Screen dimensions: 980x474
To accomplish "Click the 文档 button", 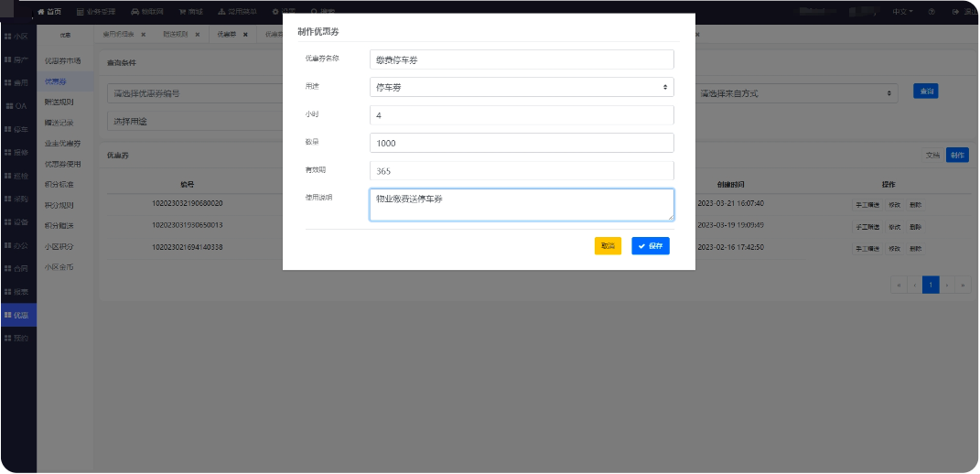I will coord(932,155).
